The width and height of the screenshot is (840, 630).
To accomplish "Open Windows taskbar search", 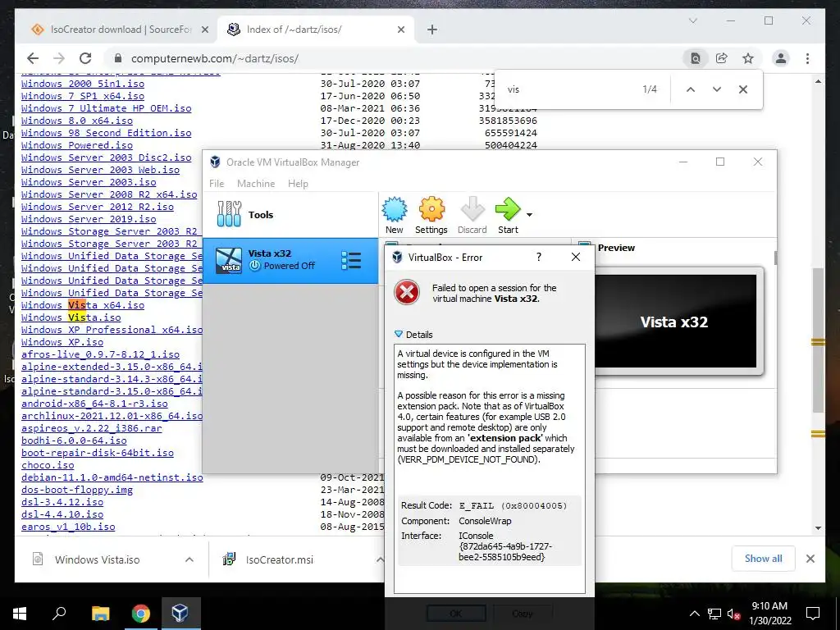I will [x=59, y=614].
